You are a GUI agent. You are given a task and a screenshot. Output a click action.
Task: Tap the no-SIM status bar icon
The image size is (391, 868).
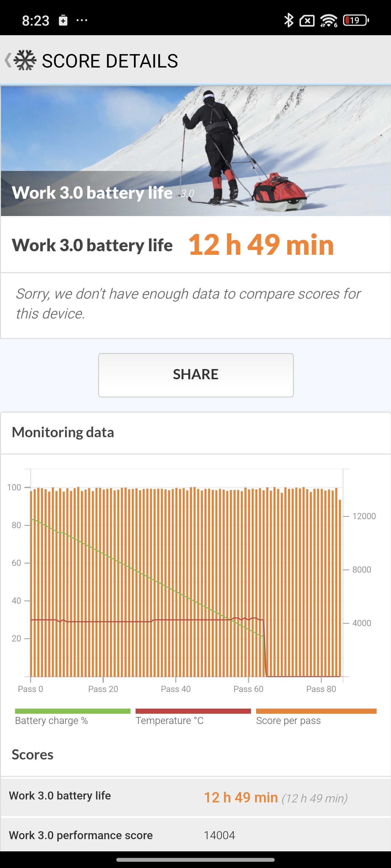pos(307,21)
